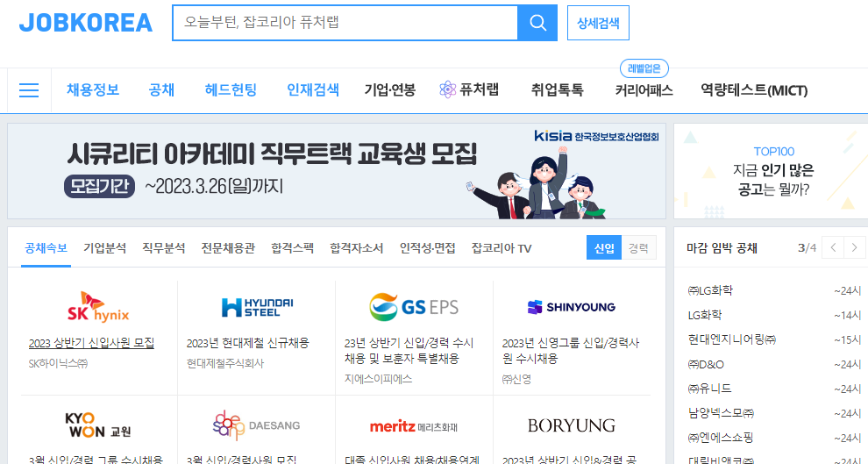Select the 합격자소서 tab
The image size is (868, 464).
356,248
